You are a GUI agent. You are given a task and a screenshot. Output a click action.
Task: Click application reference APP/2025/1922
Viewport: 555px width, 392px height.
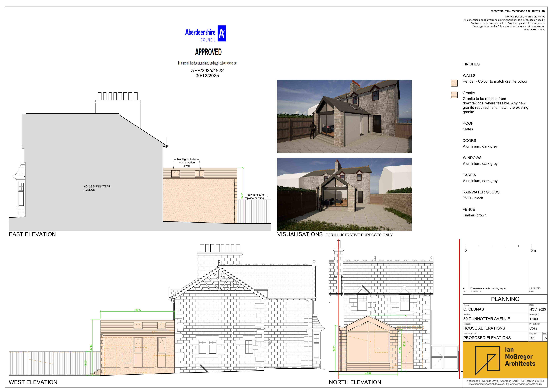[207, 70]
